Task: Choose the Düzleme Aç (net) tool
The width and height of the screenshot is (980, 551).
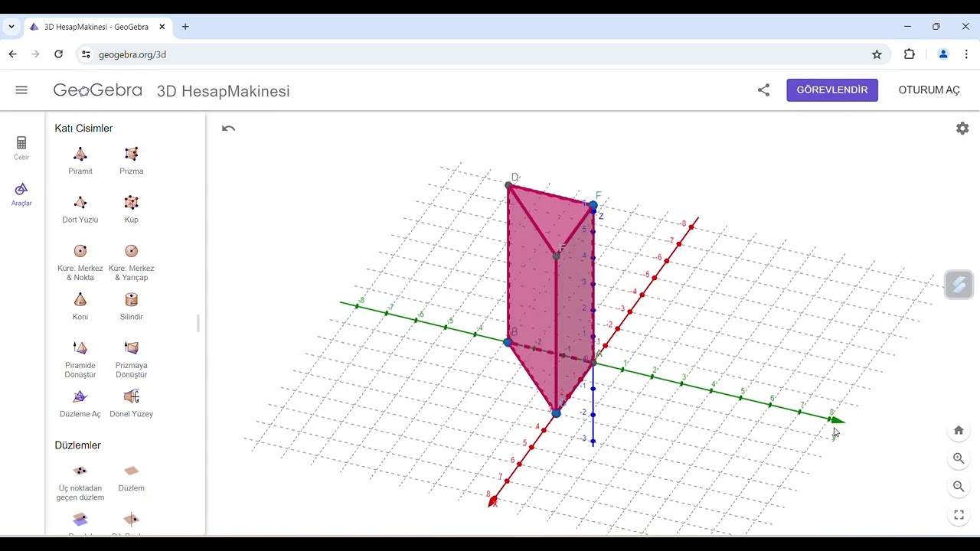Action: (80, 403)
